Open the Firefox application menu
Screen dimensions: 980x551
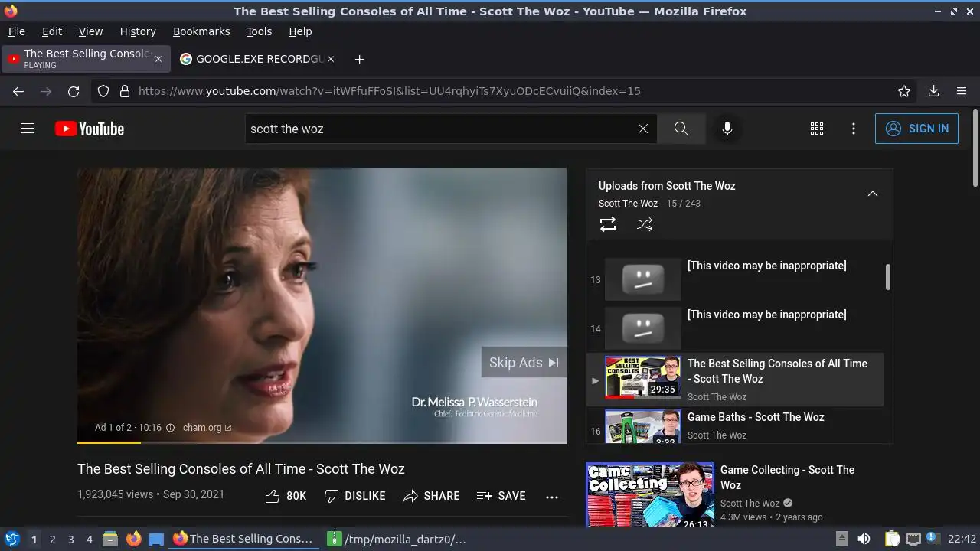pyautogui.click(x=962, y=91)
